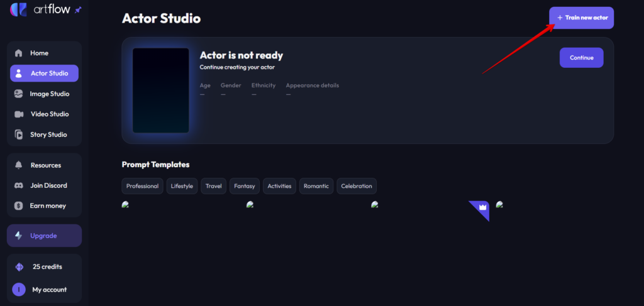Open the premium crown template thumbnail

tap(479, 211)
